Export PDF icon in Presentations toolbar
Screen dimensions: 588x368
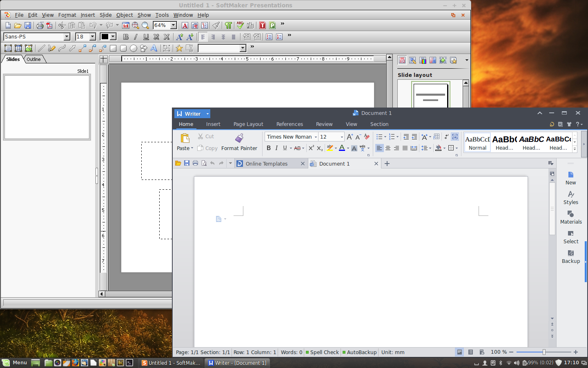(x=49, y=25)
